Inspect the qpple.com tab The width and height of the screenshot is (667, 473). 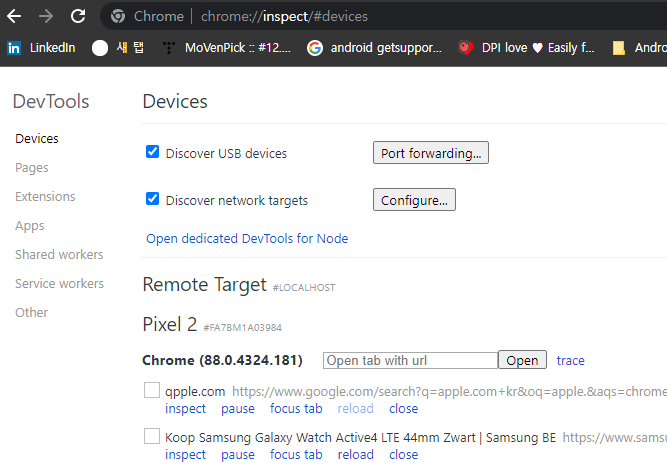pyautogui.click(x=185, y=409)
